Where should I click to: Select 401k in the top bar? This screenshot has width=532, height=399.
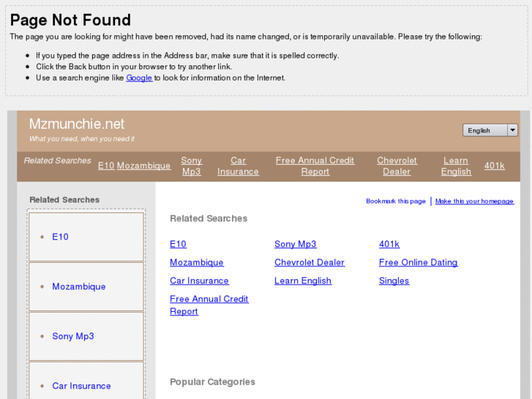[x=494, y=165]
